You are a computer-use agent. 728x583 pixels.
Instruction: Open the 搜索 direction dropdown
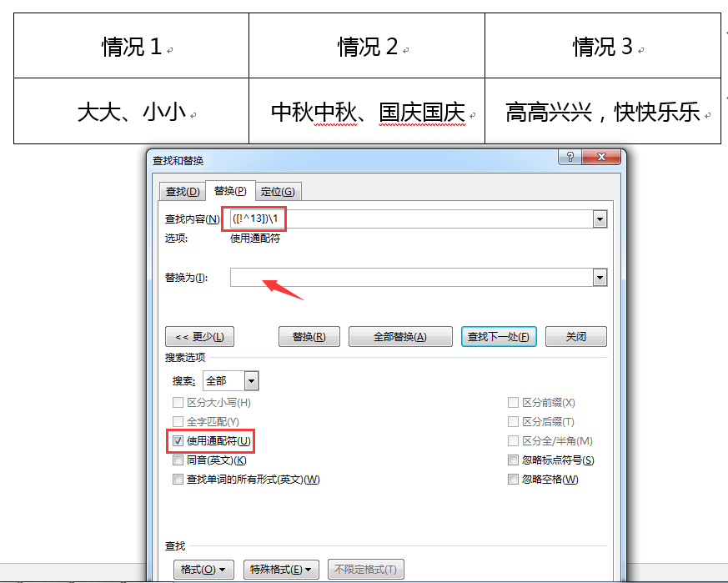(251, 381)
